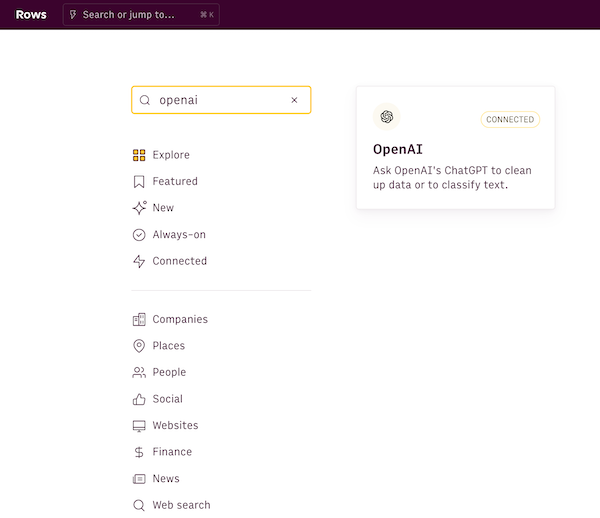Select the Websites category
This screenshot has width=600, height=518.
(175, 425)
